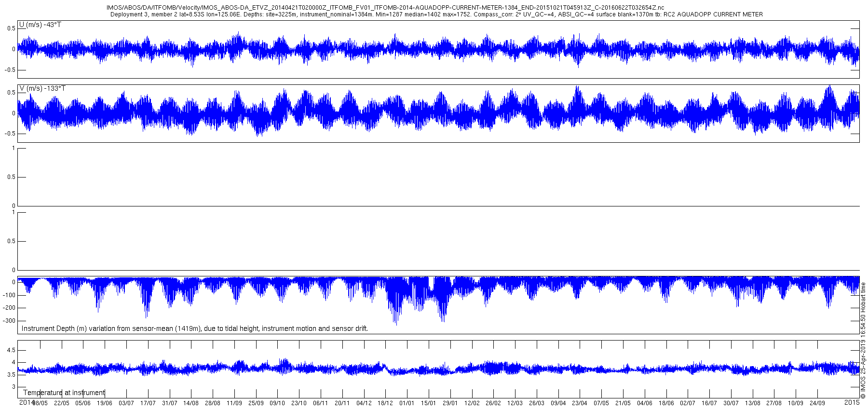The width and height of the screenshot is (868, 410).
Task: Click the '09/10' date tick label
Action: click(277, 403)
